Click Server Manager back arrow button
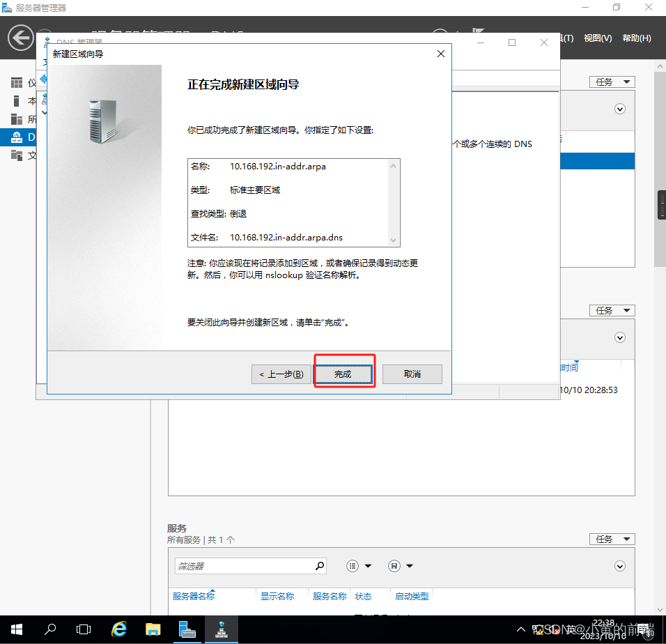Viewport: 666px width, 644px height. (x=20, y=38)
